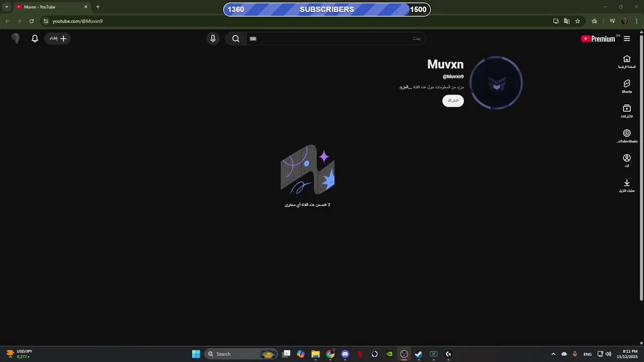
Task: Click the Create button with plus sign
Action: (x=58, y=38)
